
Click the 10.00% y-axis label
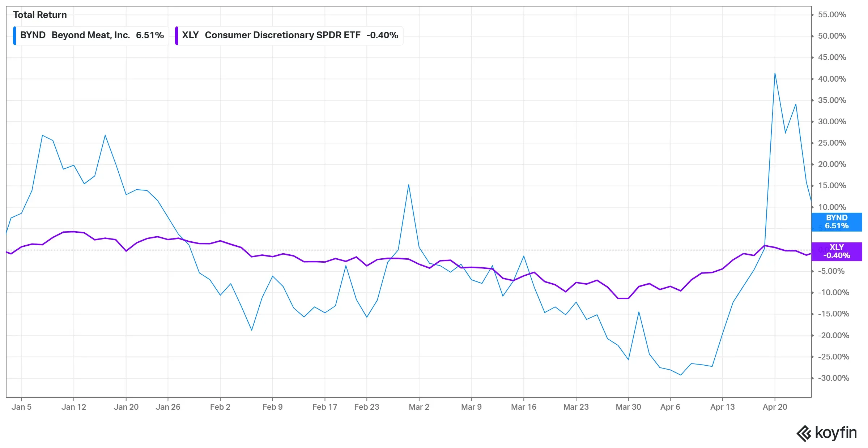pyautogui.click(x=832, y=207)
